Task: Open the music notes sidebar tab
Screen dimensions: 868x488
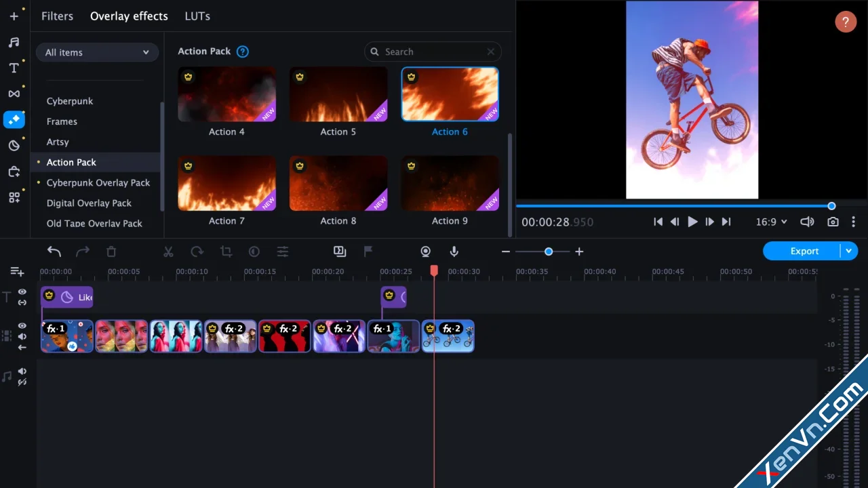Action: coord(14,42)
